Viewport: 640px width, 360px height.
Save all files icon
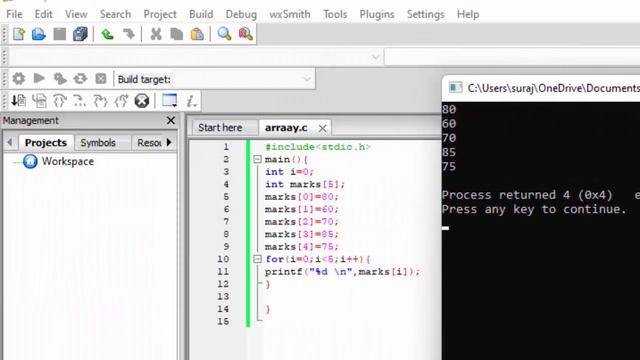80,34
